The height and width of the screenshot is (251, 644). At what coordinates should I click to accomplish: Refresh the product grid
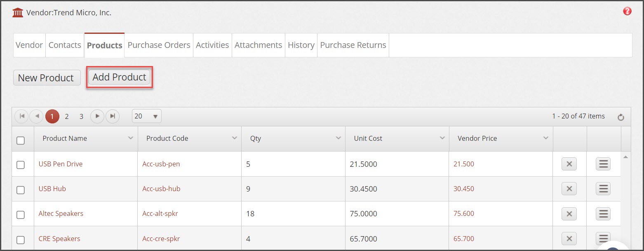point(621,118)
